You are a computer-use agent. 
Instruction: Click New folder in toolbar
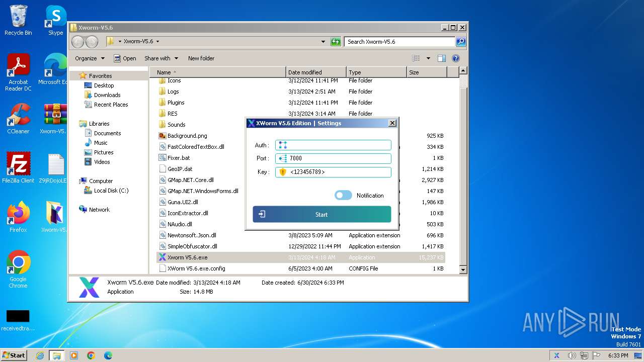pyautogui.click(x=201, y=58)
